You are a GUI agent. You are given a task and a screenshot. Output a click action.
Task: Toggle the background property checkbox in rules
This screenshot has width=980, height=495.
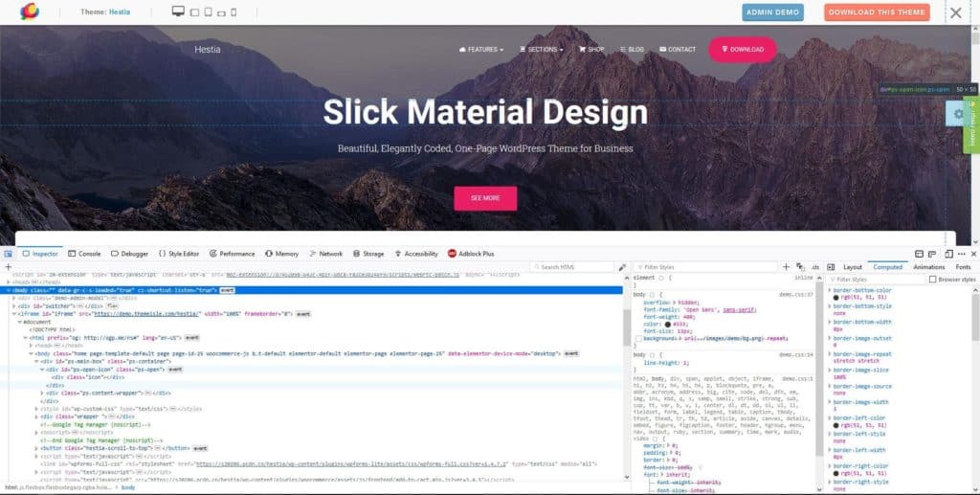638,338
